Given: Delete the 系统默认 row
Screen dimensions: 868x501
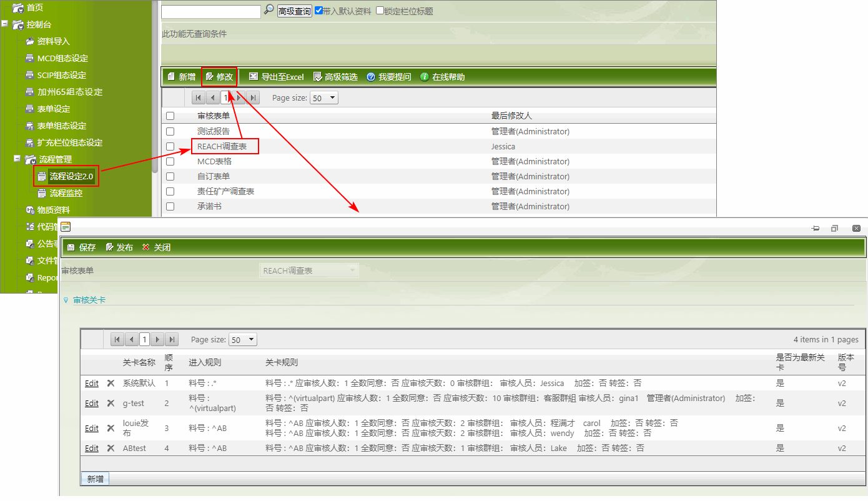Looking at the screenshot, I should coord(111,383).
